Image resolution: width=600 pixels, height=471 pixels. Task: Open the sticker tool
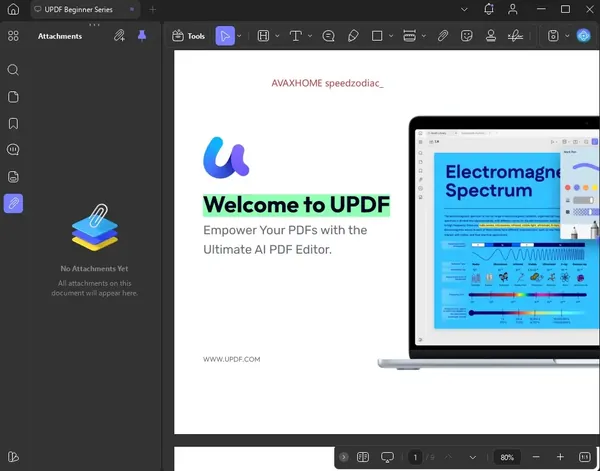[x=466, y=36]
